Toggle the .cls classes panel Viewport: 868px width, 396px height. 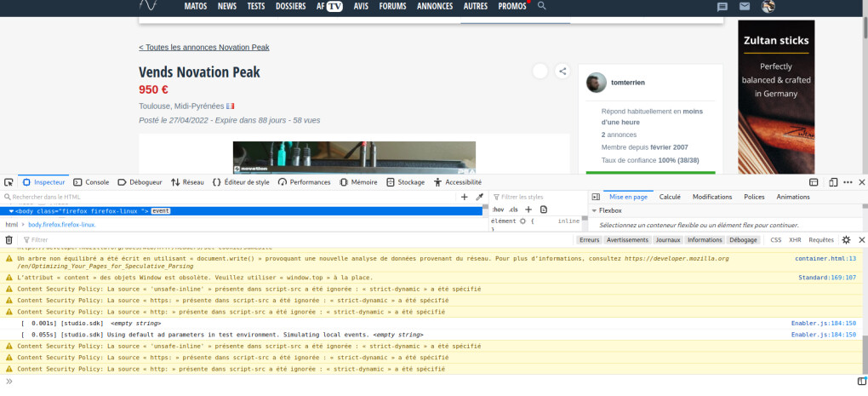pos(513,209)
